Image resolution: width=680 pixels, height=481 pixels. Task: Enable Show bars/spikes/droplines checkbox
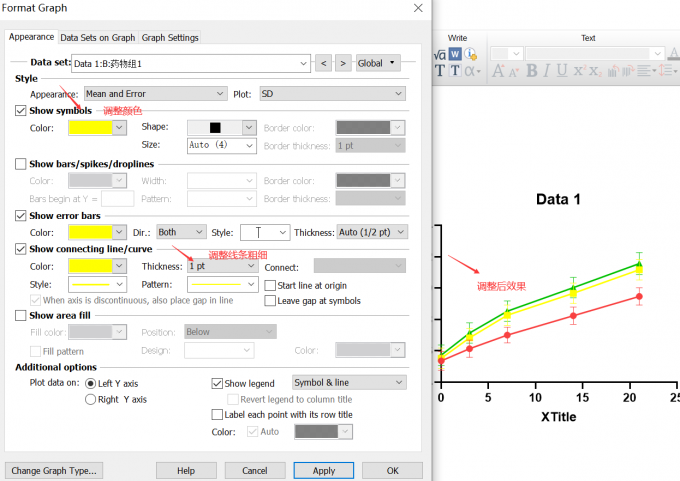click(21, 163)
